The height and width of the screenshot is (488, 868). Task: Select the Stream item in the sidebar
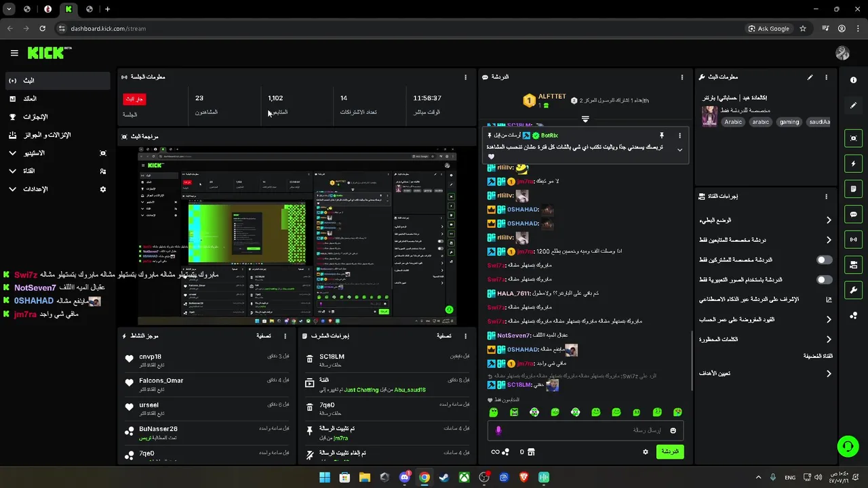pos(57,81)
